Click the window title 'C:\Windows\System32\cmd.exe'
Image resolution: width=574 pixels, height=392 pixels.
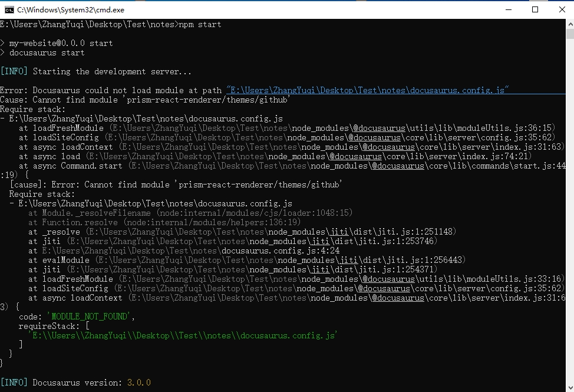[71, 10]
